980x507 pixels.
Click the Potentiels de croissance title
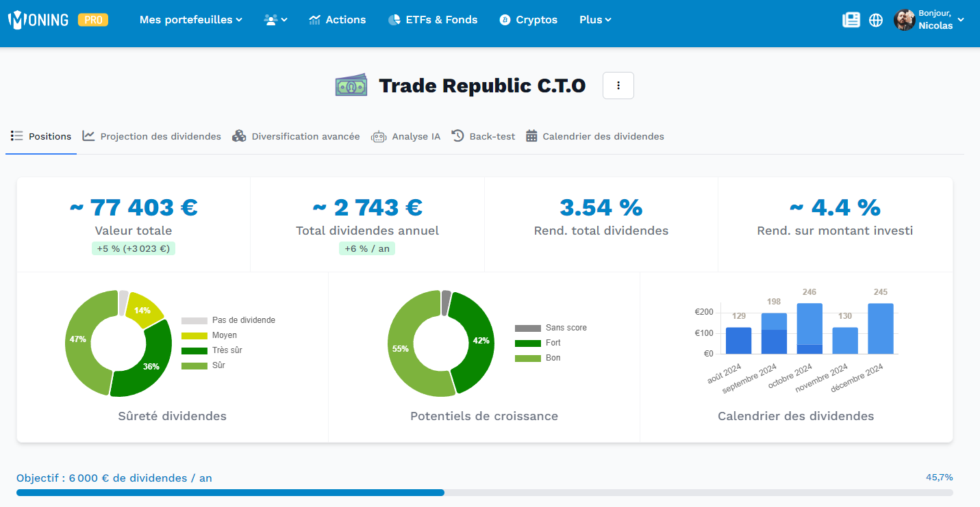point(484,416)
